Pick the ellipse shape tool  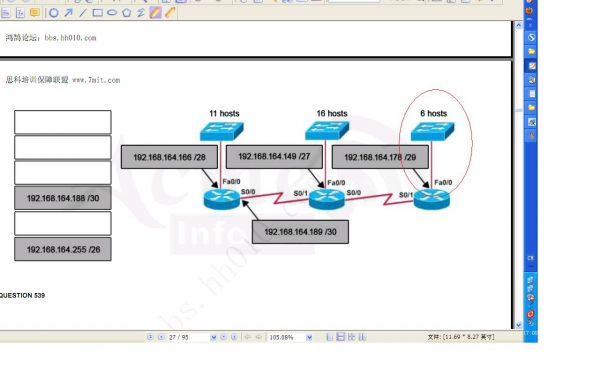tap(112, 13)
